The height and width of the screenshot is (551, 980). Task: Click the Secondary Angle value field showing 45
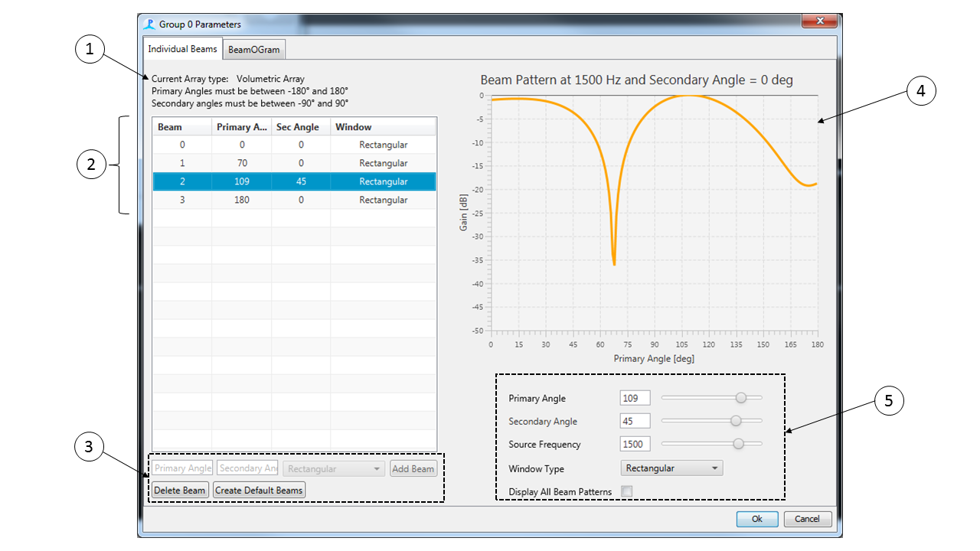pos(635,421)
